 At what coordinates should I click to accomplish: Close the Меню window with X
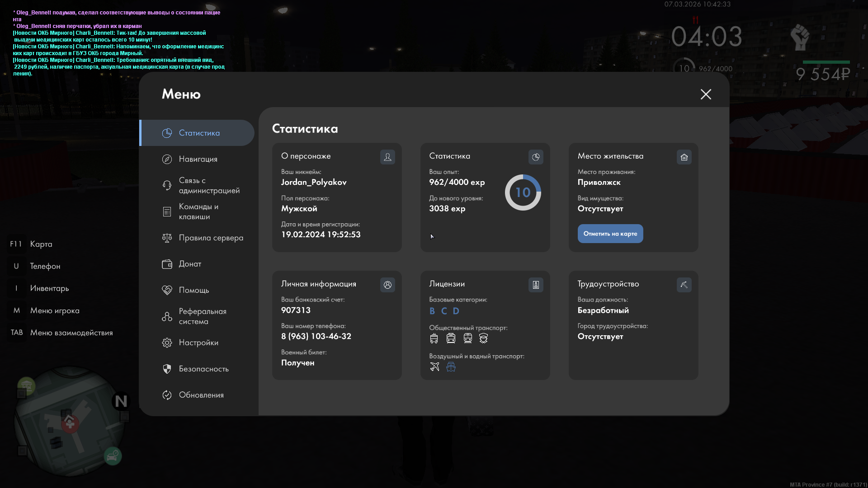[706, 94]
